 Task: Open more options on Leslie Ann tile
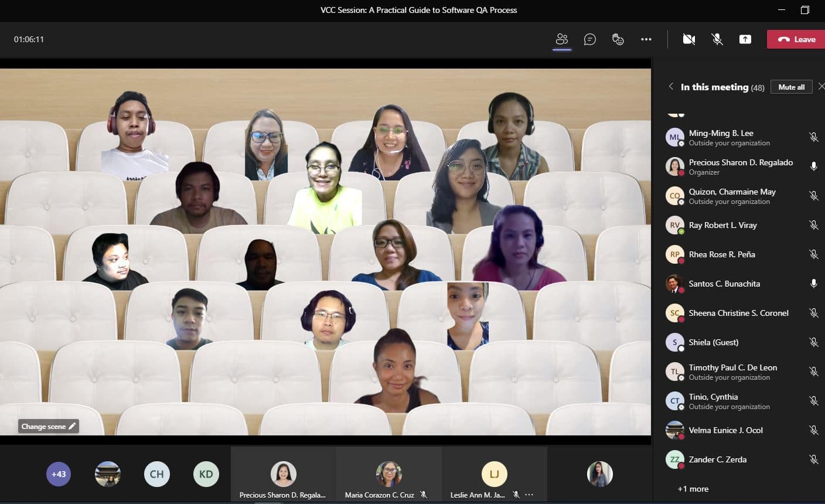(x=529, y=495)
